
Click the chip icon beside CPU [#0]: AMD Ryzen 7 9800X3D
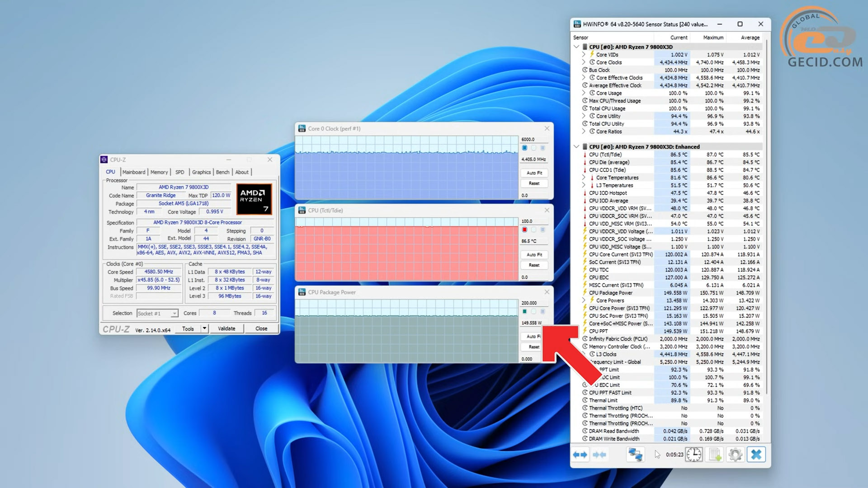585,47
